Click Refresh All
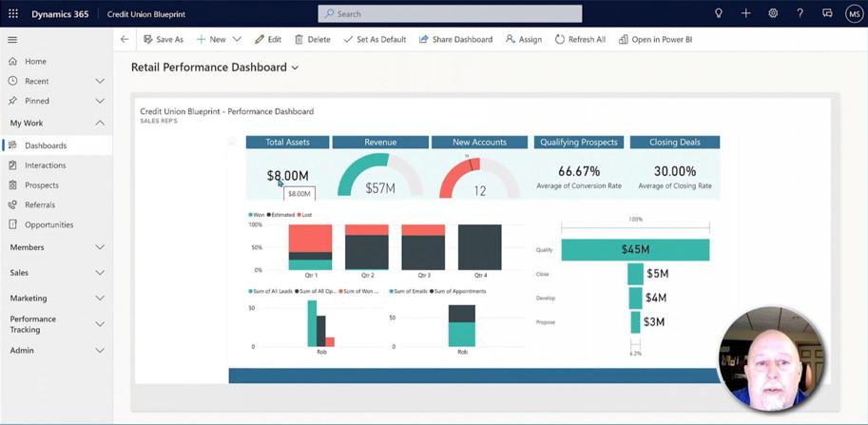The image size is (868, 425). [x=580, y=39]
